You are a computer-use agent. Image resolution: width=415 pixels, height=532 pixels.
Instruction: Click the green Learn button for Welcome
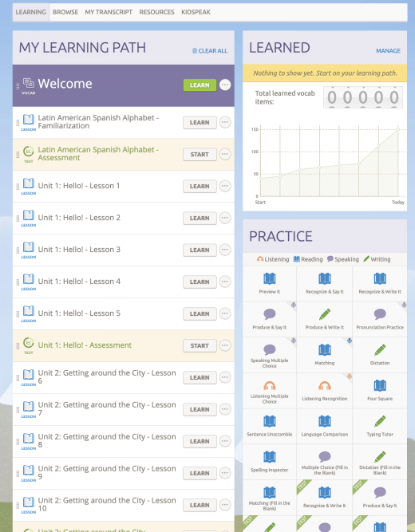pyautogui.click(x=200, y=85)
